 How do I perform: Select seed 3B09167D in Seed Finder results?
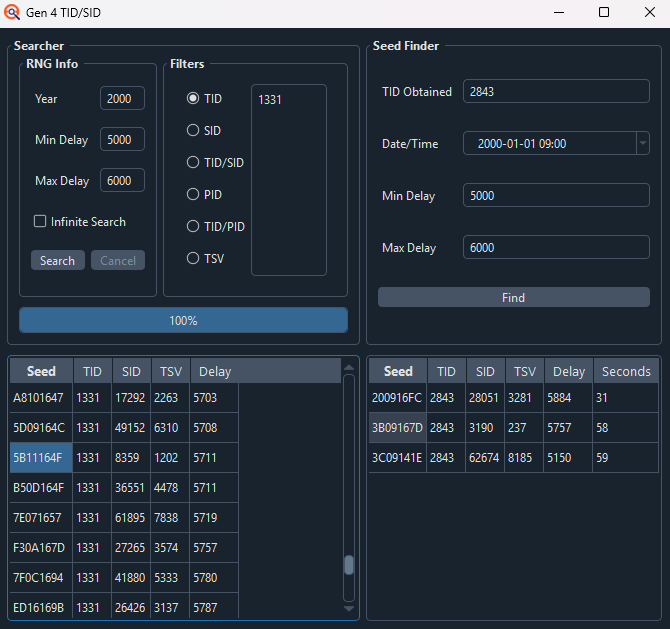click(x=397, y=428)
